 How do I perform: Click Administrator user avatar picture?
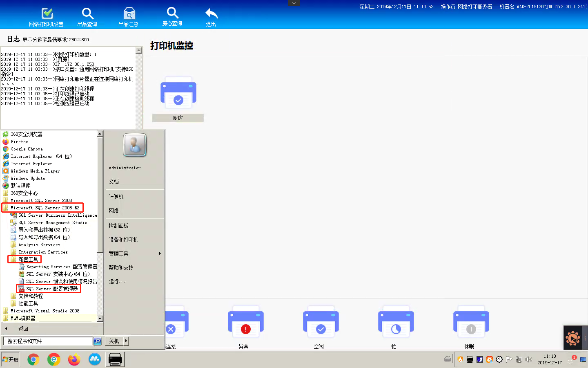(x=135, y=145)
